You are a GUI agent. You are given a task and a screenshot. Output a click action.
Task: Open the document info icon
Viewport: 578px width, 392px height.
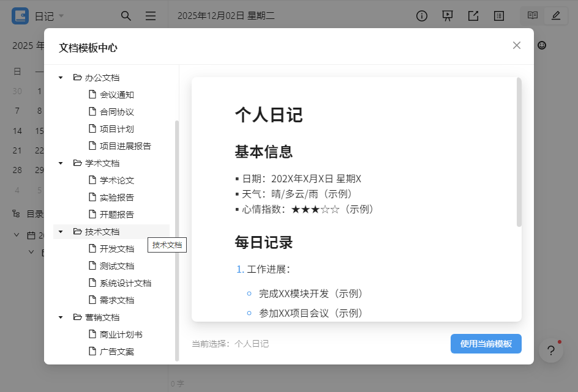click(422, 16)
